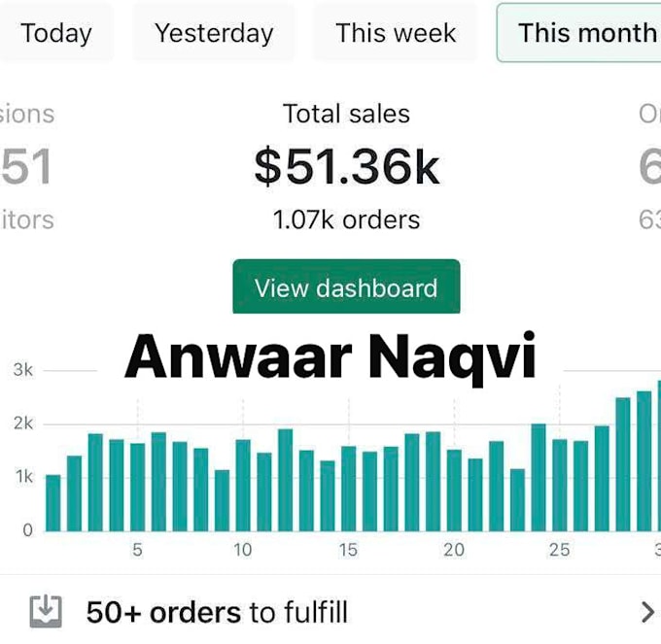This screenshot has width=661, height=644.
Task: Switch to the Yesterday tab
Action: tap(214, 33)
